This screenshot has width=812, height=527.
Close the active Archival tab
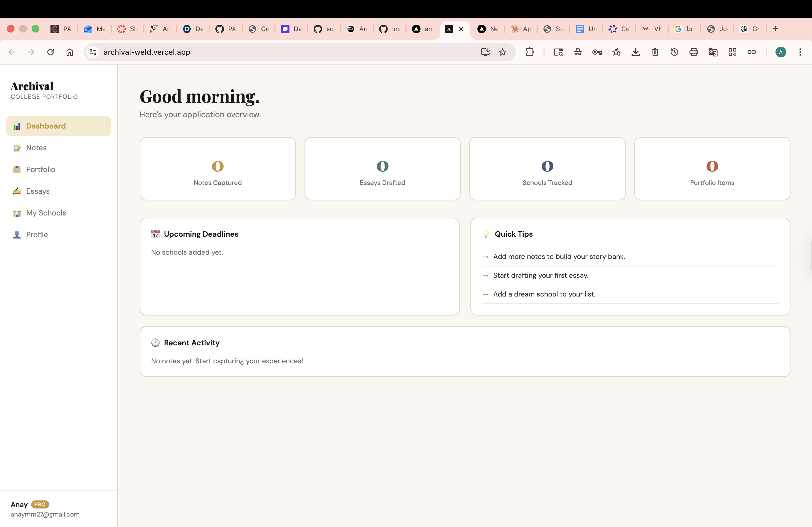point(461,29)
